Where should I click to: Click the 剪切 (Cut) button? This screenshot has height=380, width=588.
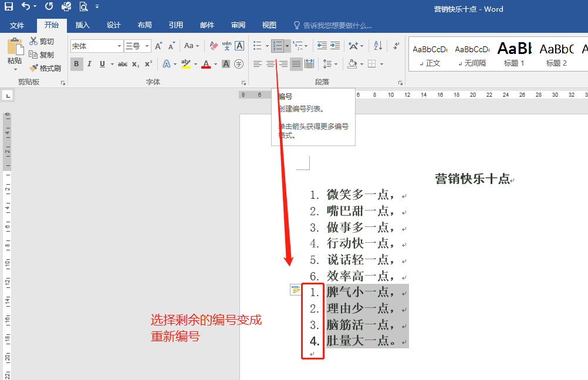coord(42,41)
